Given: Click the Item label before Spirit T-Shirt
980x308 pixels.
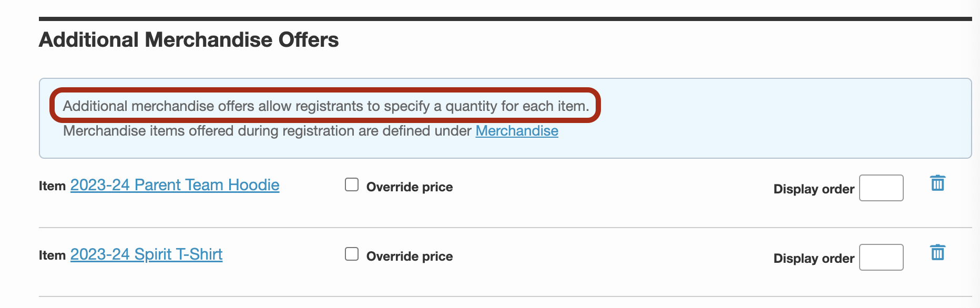Looking at the screenshot, I should (52, 255).
